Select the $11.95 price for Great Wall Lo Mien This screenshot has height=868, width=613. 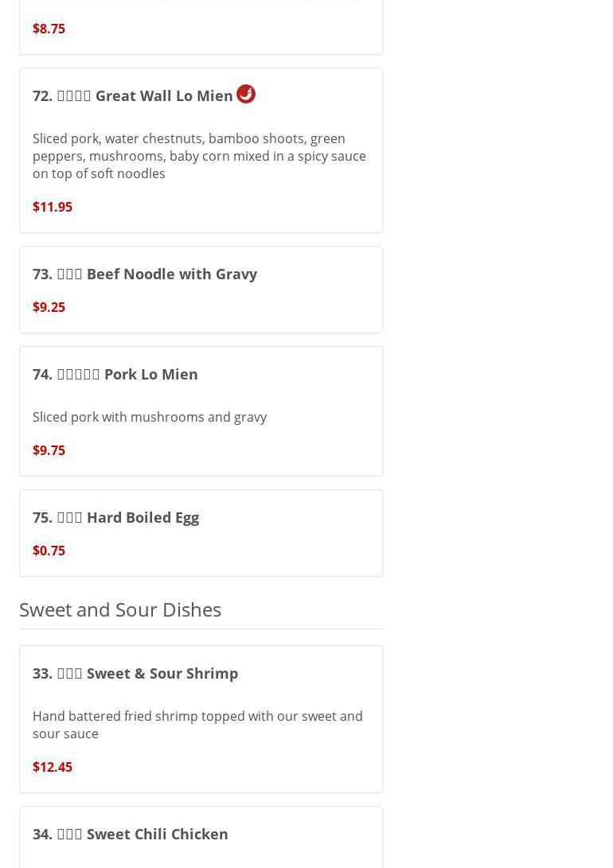pos(53,207)
